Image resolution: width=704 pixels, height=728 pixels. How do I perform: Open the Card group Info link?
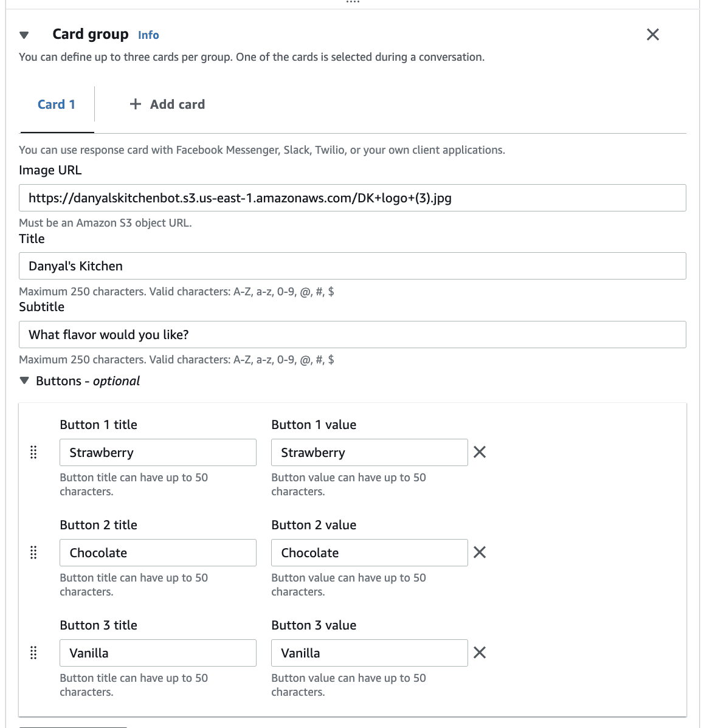[x=148, y=35]
